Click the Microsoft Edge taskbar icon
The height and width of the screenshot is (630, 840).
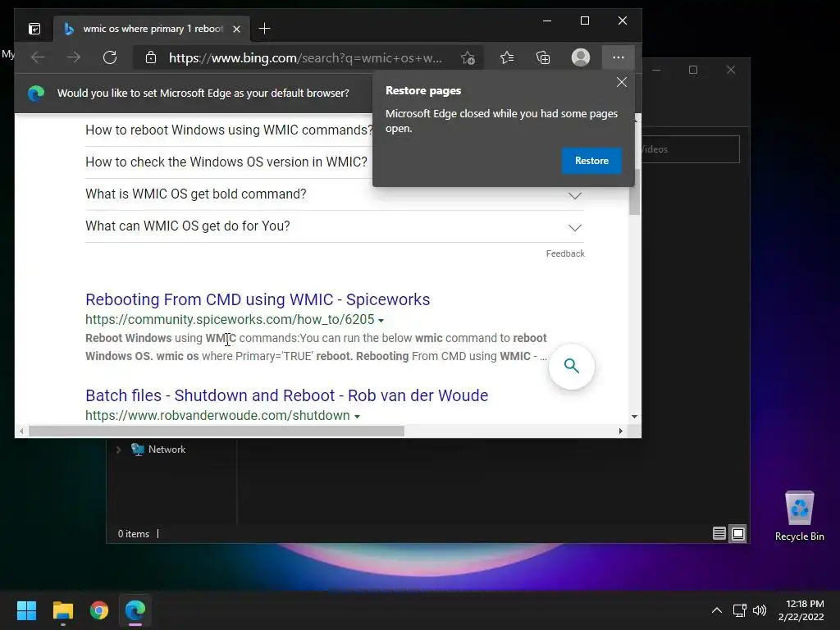pos(135,610)
